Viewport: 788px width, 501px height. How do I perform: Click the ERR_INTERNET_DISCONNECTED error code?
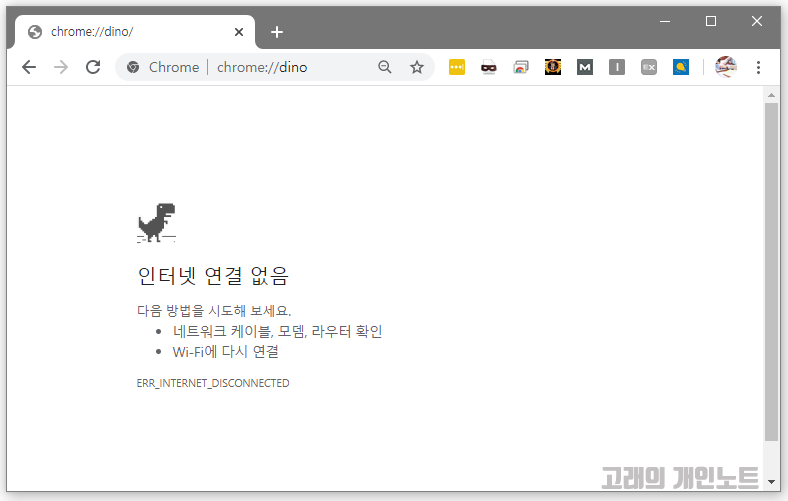[213, 383]
